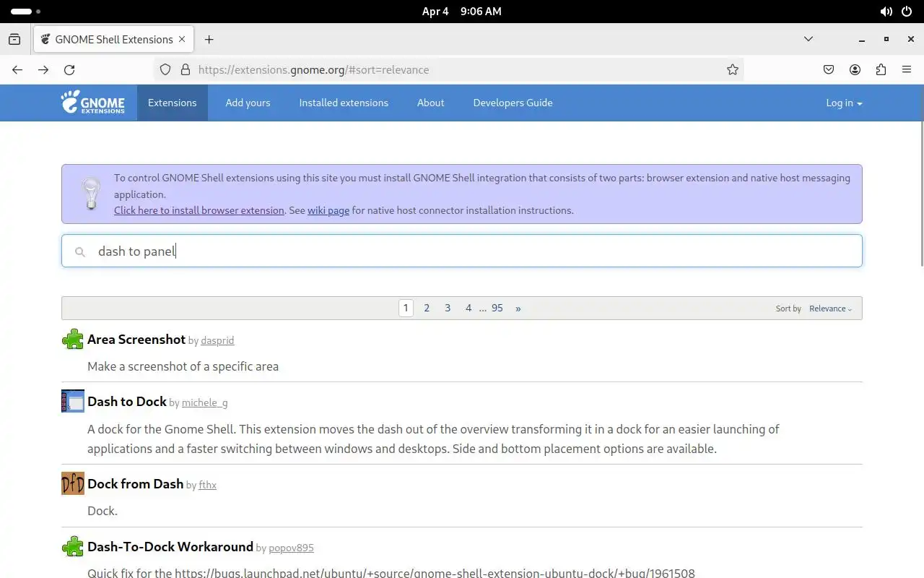Go back to the previous page
The height and width of the screenshot is (578, 924).
(x=17, y=70)
